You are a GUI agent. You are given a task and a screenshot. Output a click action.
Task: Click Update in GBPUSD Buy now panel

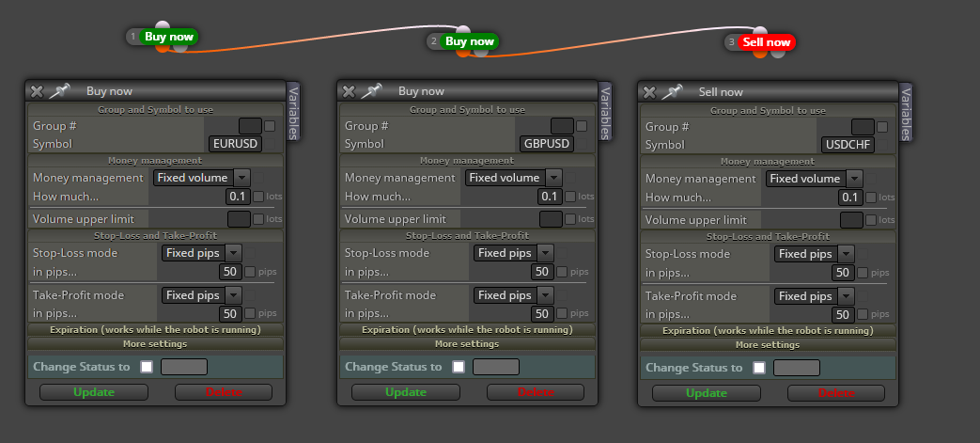406,392
